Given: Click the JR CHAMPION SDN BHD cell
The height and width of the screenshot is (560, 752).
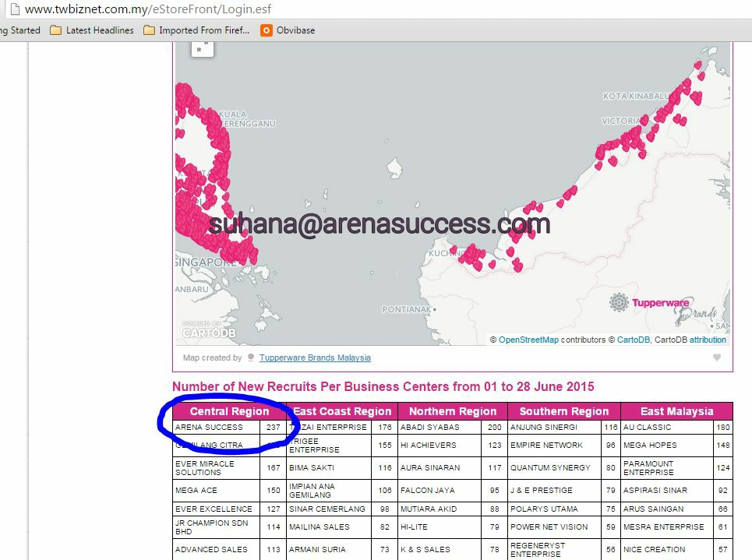Looking at the screenshot, I should click(x=217, y=527).
